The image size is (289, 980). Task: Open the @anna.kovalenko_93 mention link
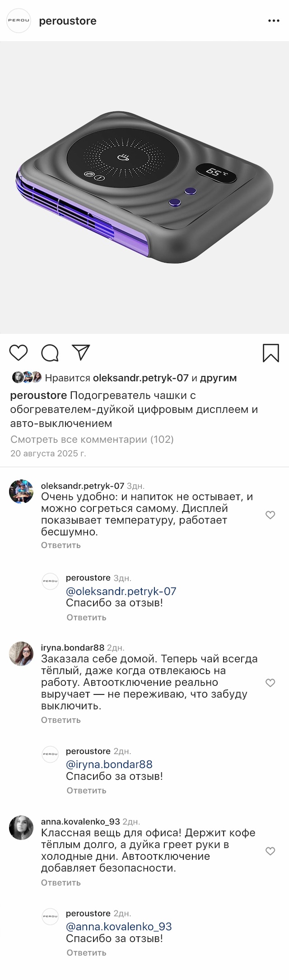119,927
